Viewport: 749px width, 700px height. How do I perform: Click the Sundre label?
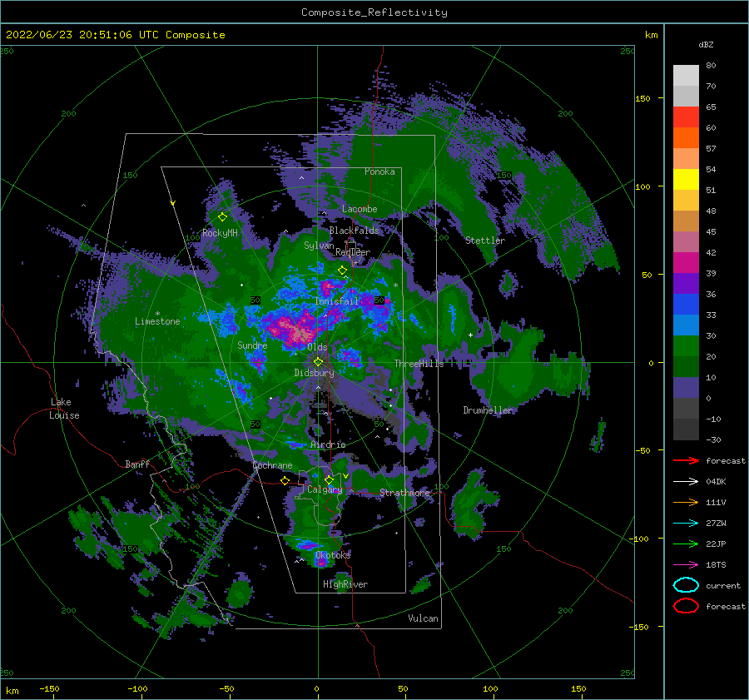point(252,345)
